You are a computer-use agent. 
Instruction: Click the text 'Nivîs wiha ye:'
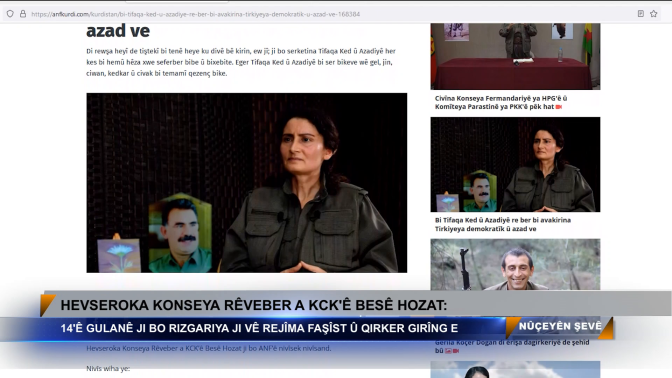click(x=108, y=369)
